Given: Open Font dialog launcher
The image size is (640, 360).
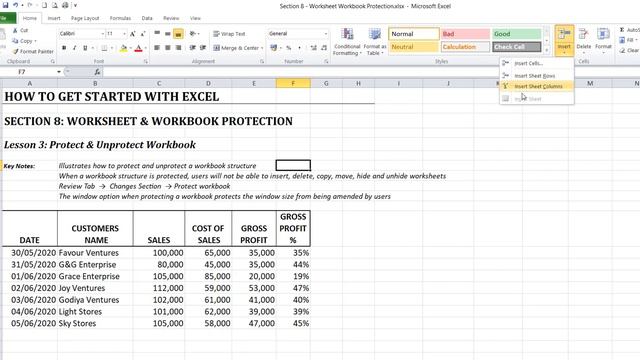Looking at the screenshot, I should pos(146,62).
